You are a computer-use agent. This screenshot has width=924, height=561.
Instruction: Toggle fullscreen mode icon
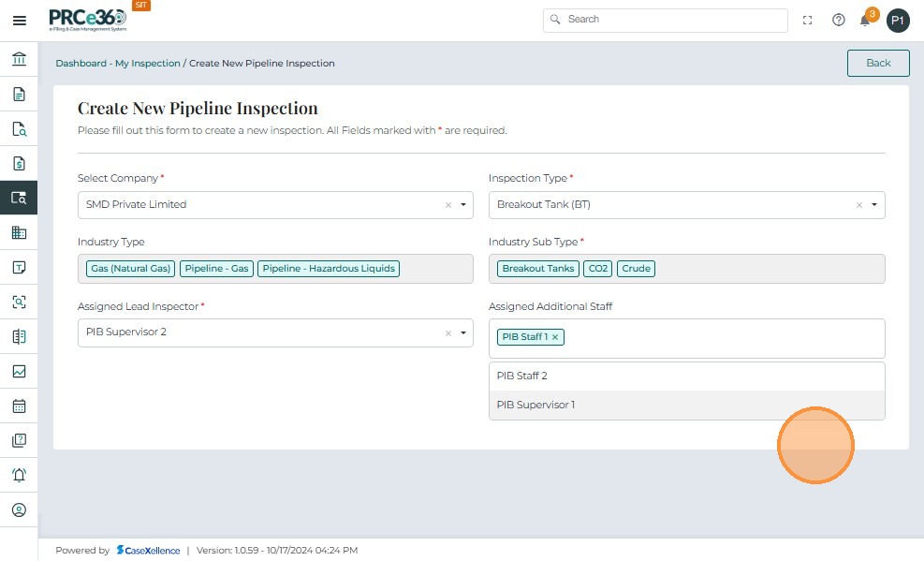(808, 20)
